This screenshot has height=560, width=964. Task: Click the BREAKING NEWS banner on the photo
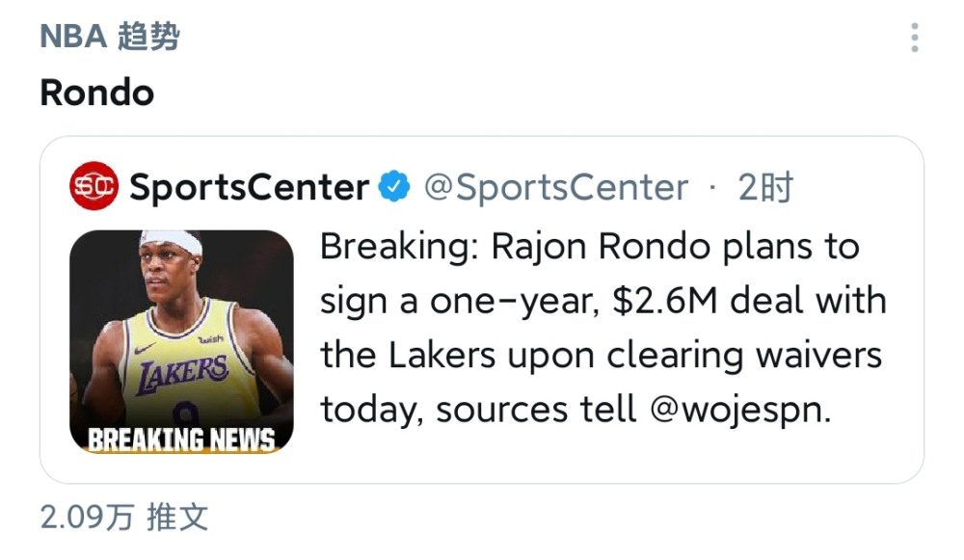click(x=181, y=440)
